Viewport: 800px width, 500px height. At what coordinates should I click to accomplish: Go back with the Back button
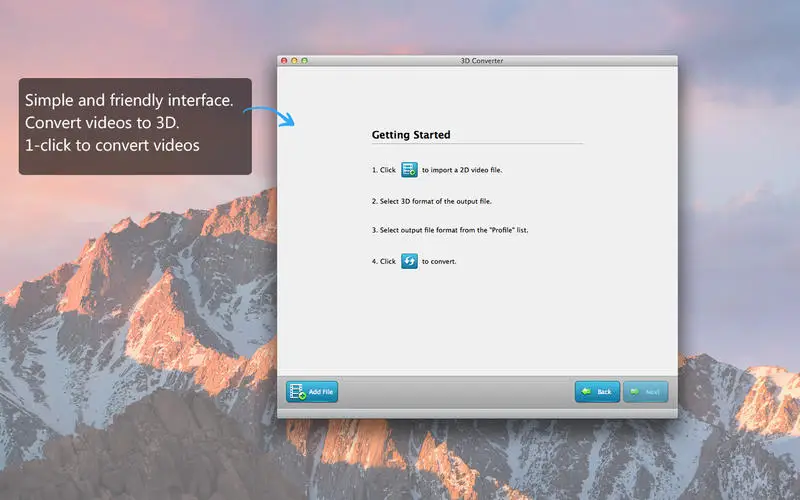[597, 392]
